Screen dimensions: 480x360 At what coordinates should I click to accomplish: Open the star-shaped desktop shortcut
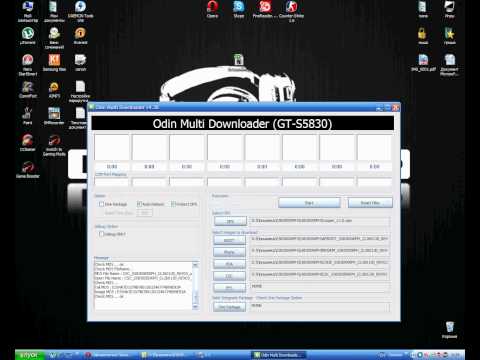[449, 36]
